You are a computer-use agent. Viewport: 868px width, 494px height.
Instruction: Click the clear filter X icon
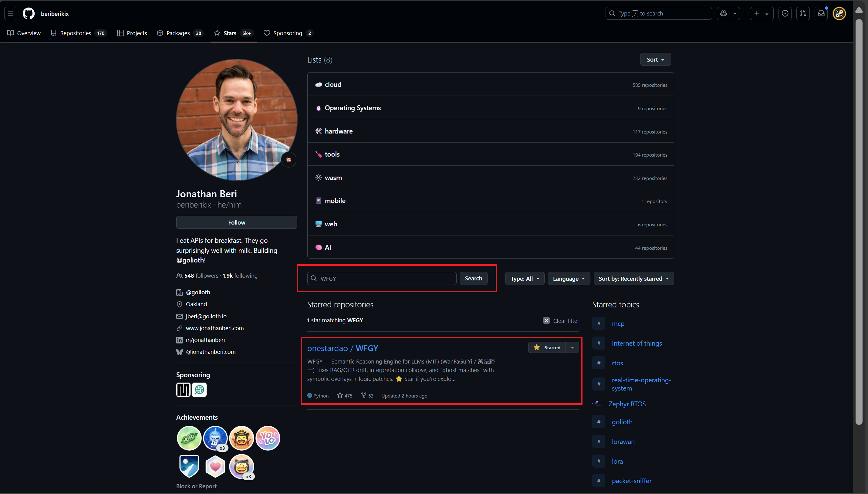[x=546, y=321]
